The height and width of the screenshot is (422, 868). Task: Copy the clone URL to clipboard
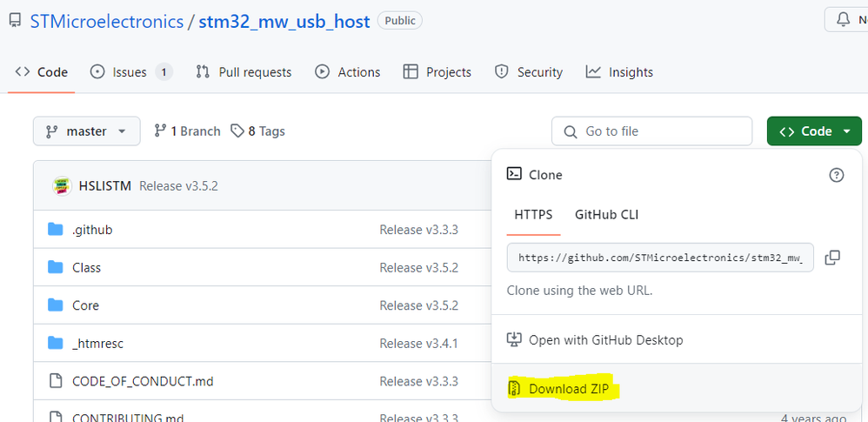pos(832,258)
